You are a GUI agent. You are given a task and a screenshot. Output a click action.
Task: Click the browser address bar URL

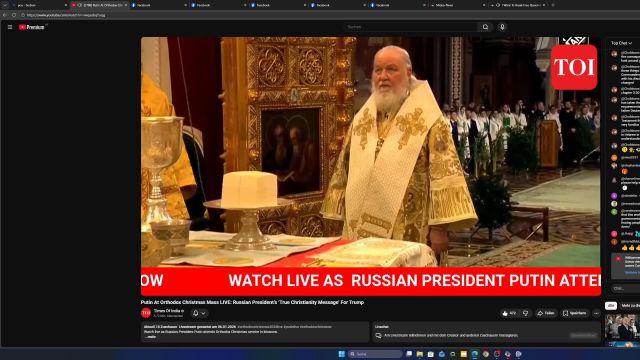[66, 15]
